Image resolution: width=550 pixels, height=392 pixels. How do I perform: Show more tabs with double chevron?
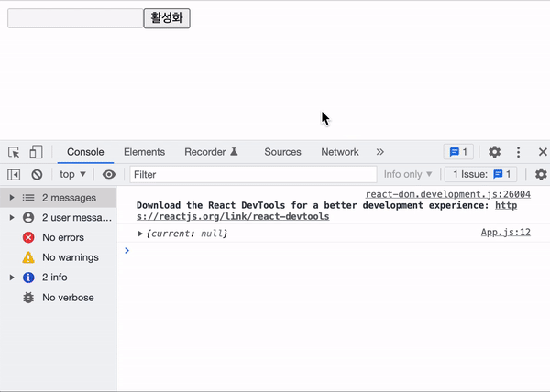click(379, 152)
